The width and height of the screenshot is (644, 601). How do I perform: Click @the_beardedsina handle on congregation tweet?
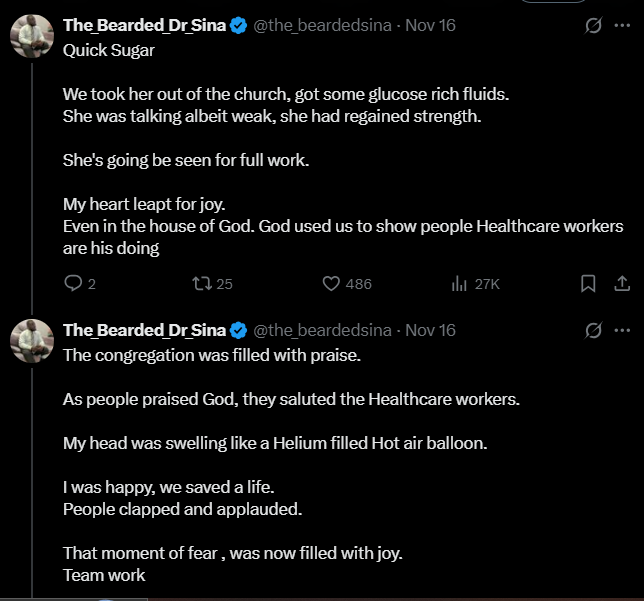[x=323, y=330]
